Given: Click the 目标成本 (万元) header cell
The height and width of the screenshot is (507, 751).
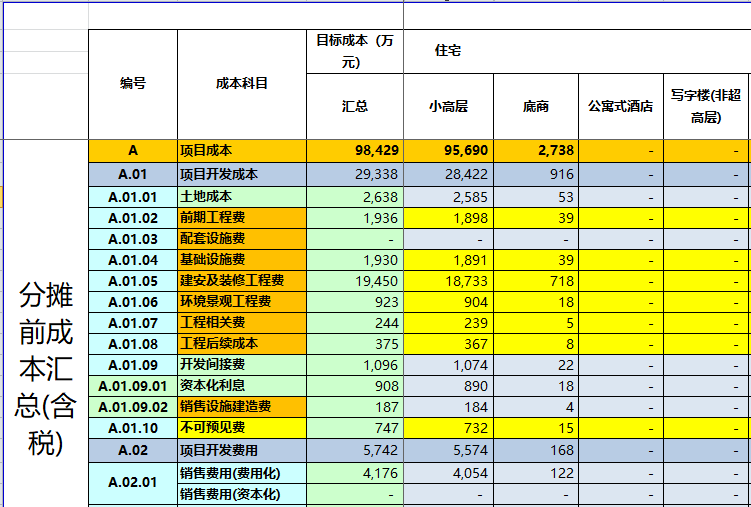Looking at the screenshot, I should (x=354, y=51).
